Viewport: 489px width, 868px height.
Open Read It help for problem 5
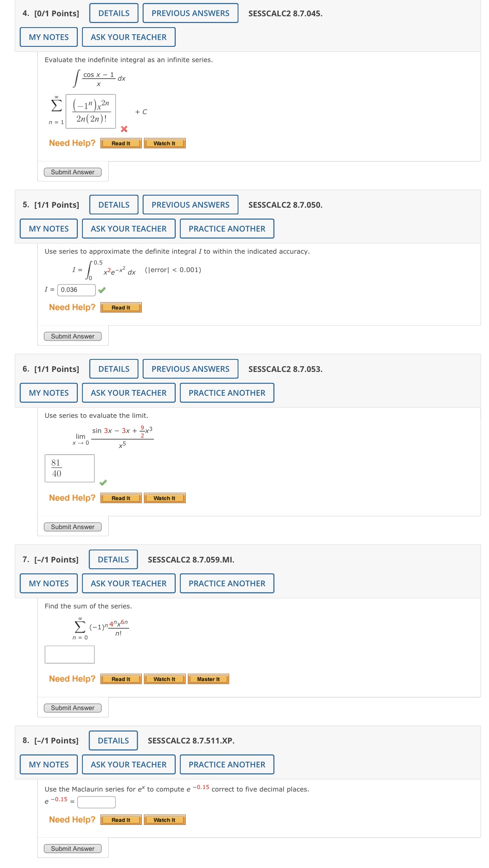pos(121,307)
